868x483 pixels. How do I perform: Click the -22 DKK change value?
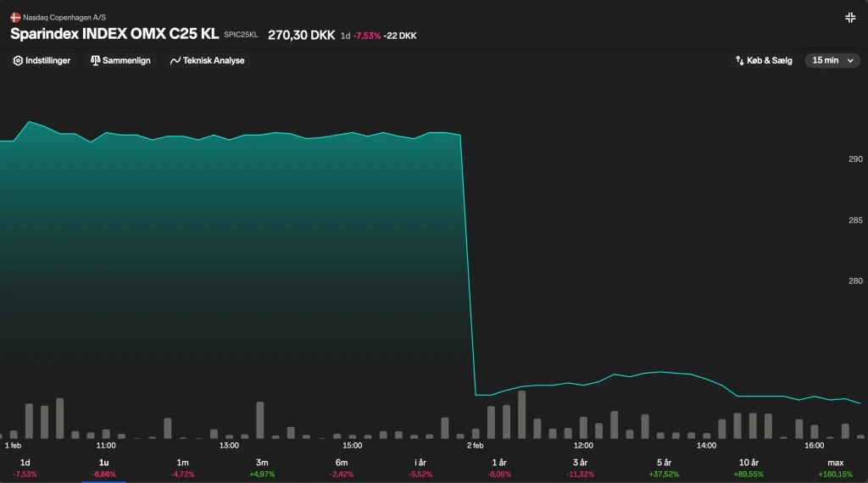(400, 36)
